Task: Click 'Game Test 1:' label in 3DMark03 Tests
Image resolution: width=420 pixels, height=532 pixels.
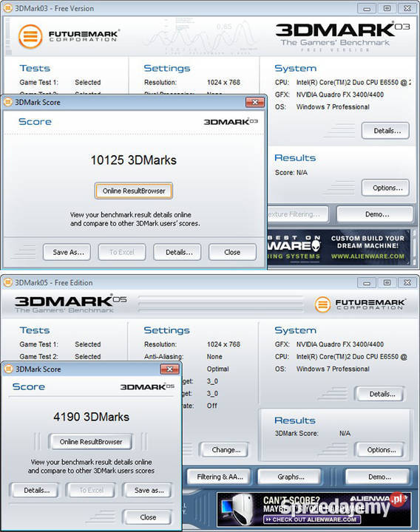Action: coord(38,83)
